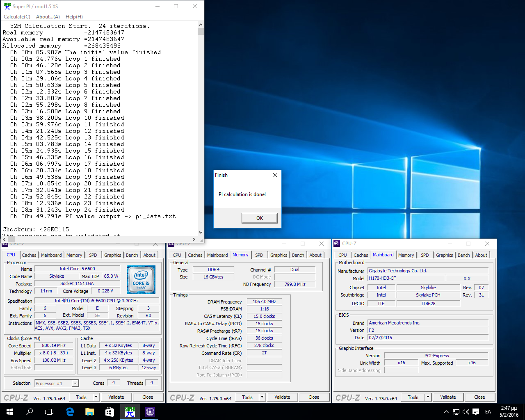Click Validate in CPU-Z Mainboard window
525x420 pixels.
[x=448, y=397]
